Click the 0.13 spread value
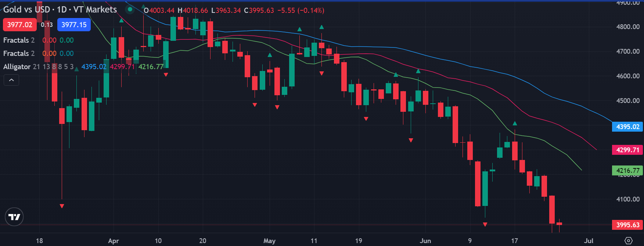The width and height of the screenshot is (644, 246). coord(47,25)
